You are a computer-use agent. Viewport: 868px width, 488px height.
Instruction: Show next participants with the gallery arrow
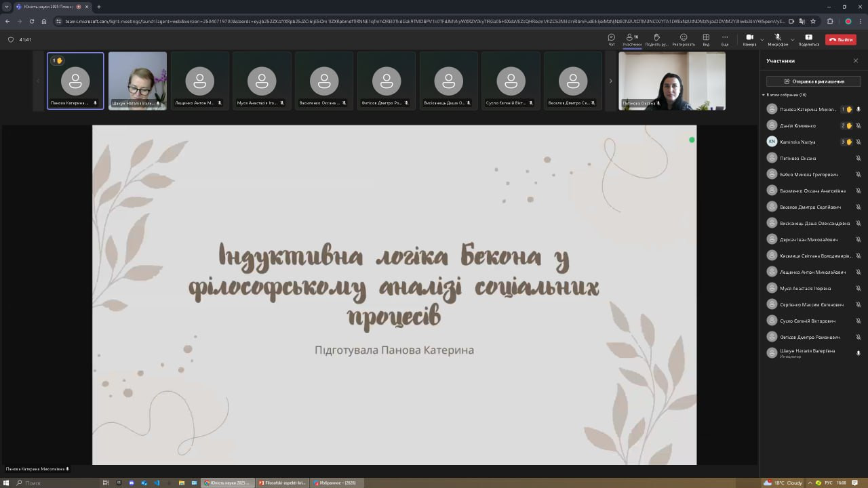pos(610,81)
